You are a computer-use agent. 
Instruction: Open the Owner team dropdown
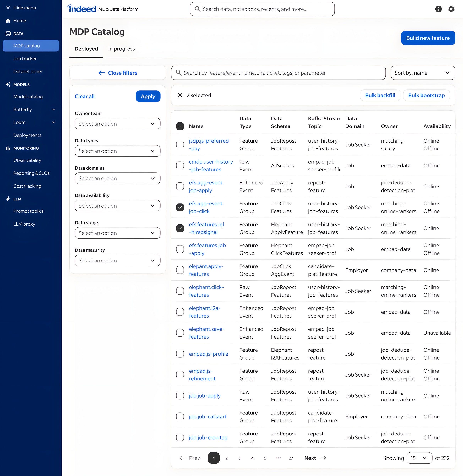[117, 124]
